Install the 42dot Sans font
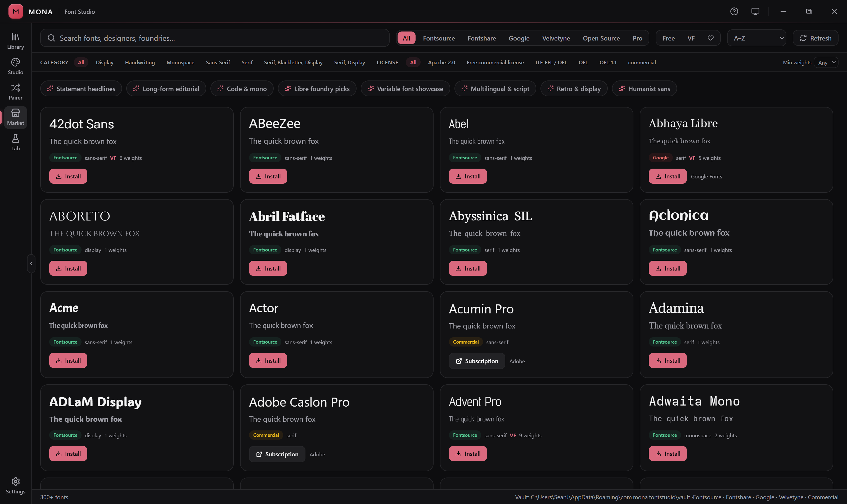 [68, 176]
